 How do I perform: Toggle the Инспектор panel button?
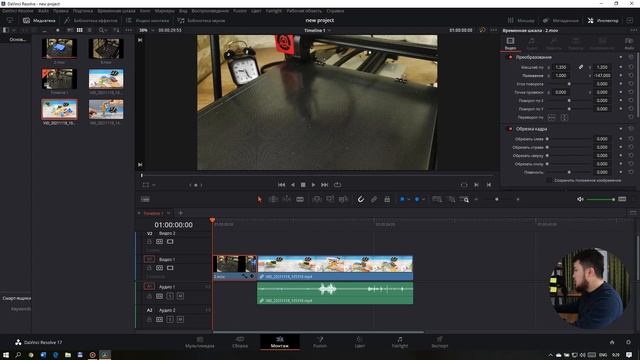603,20
